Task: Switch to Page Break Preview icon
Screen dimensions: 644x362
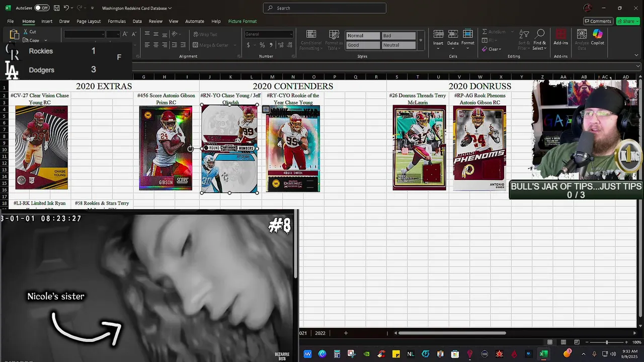Action: coord(577,342)
